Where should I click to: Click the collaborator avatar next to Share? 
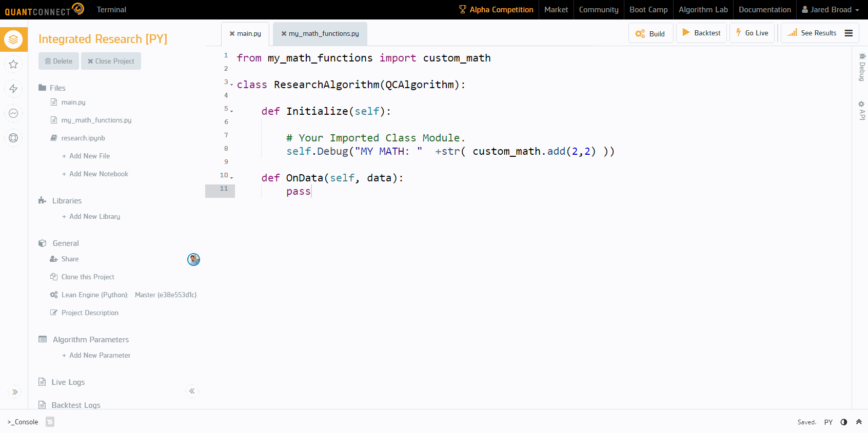point(193,260)
